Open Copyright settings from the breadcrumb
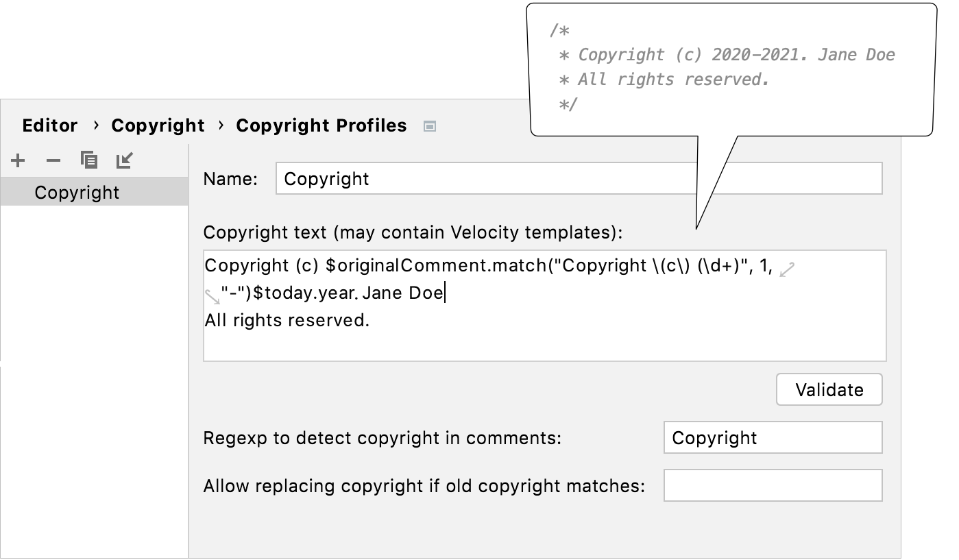The width and height of the screenshot is (959, 560). pos(158,125)
